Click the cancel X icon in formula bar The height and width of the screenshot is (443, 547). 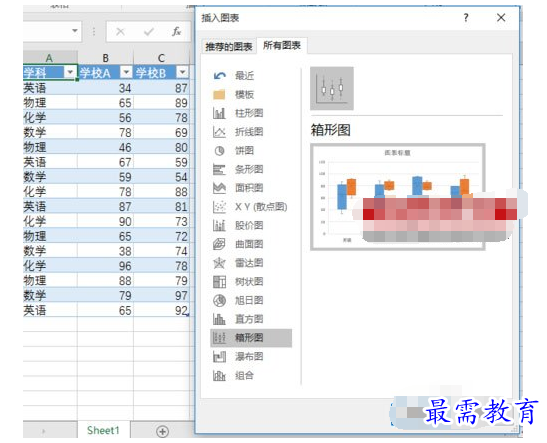pyautogui.click(x=120, y=32)
